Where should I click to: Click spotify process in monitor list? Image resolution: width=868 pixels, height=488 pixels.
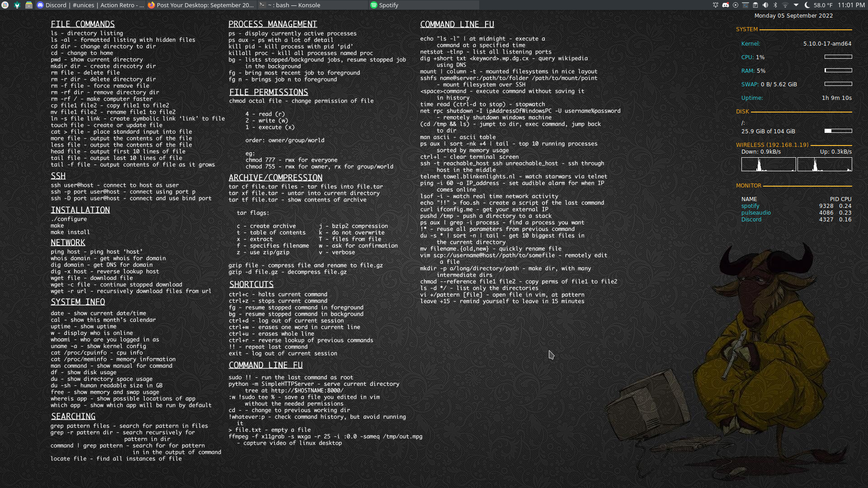[750, 206]
